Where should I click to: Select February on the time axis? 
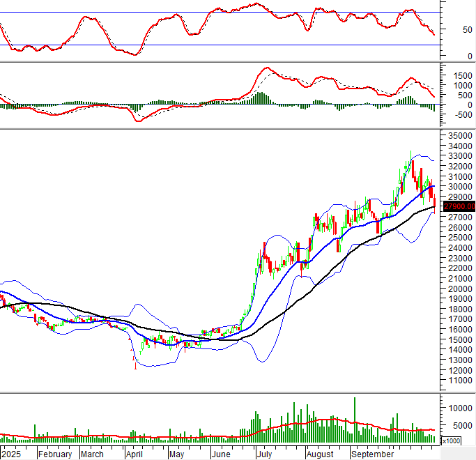tap(55, 454)
